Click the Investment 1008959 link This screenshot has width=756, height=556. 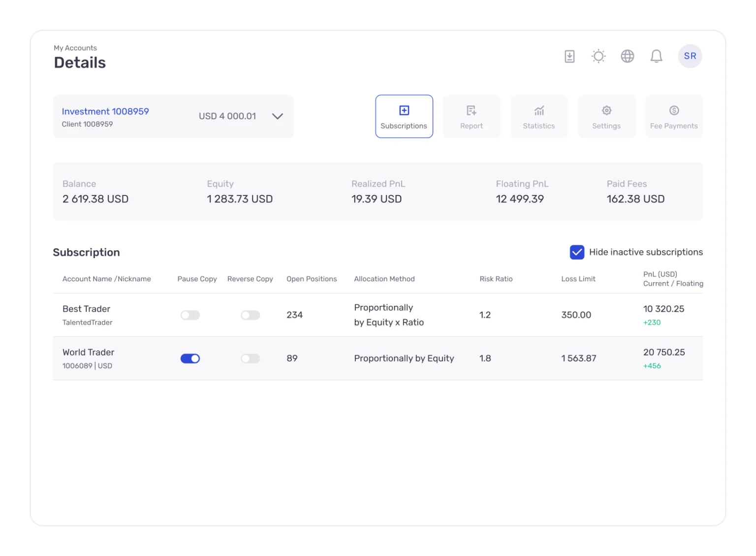105,111
